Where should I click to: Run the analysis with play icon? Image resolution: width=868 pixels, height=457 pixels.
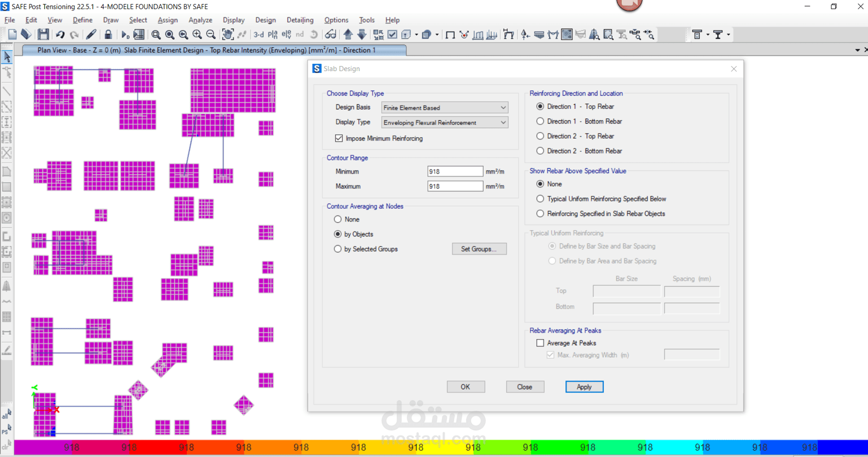[125, 34]
